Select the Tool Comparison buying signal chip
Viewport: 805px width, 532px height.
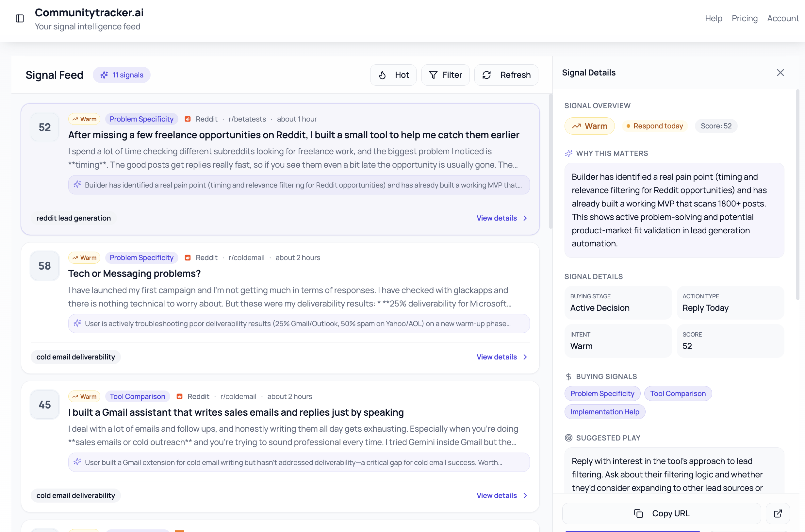[x=678, y=393]
